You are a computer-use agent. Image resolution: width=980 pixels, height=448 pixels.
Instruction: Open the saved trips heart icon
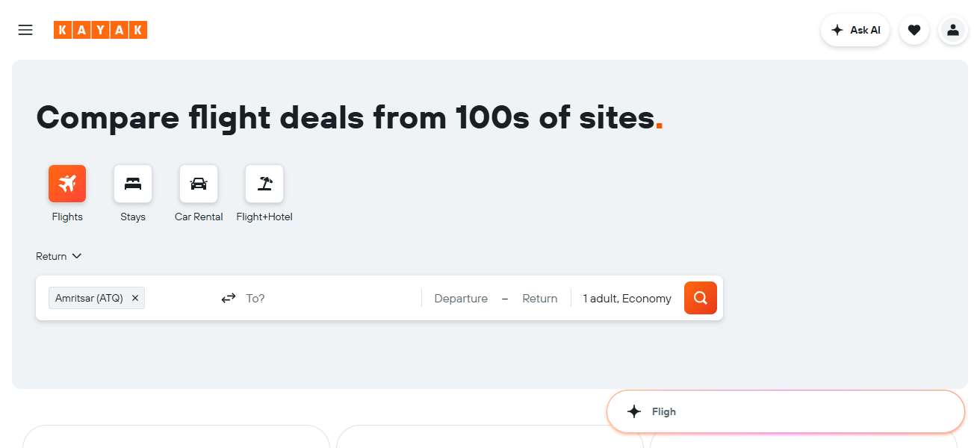tap(914, 30)
